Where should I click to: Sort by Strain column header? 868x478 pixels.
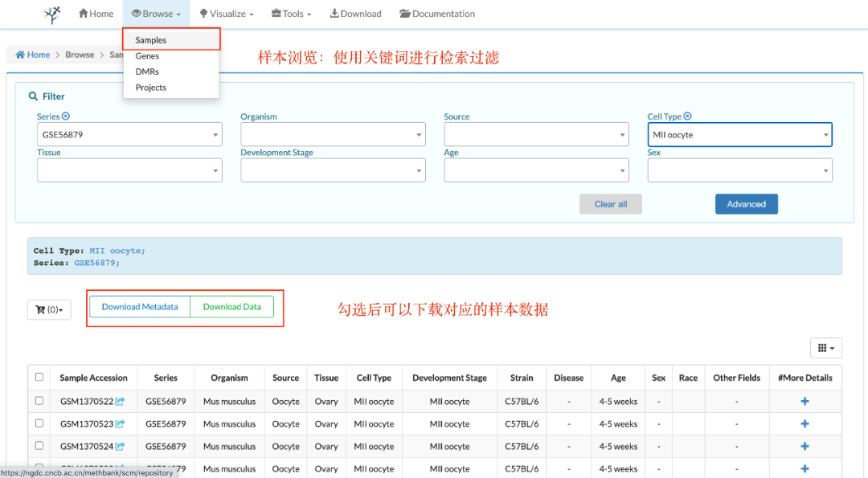(522, 378)
